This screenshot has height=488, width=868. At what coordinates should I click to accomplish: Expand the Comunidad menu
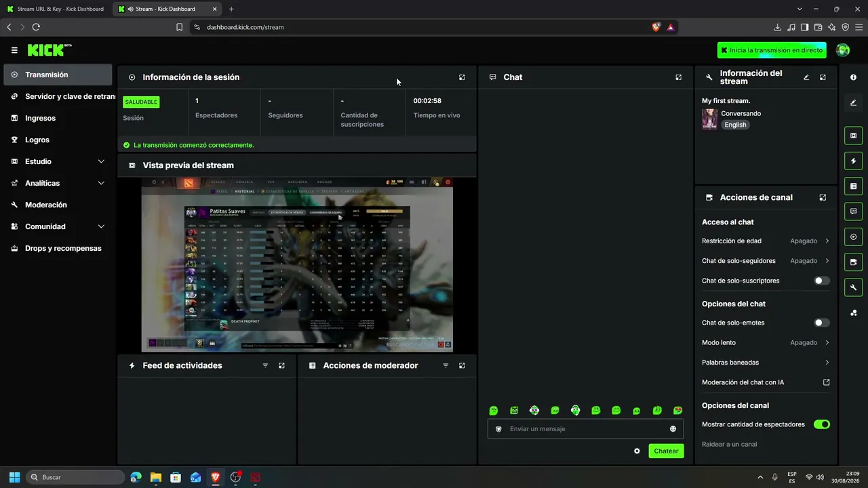[58, 226]
